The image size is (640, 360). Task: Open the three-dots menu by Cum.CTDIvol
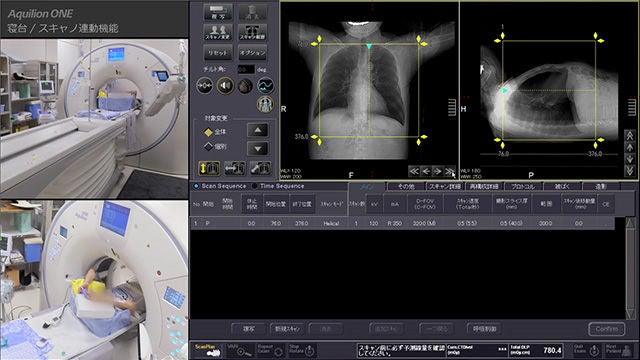coord(502,349)
